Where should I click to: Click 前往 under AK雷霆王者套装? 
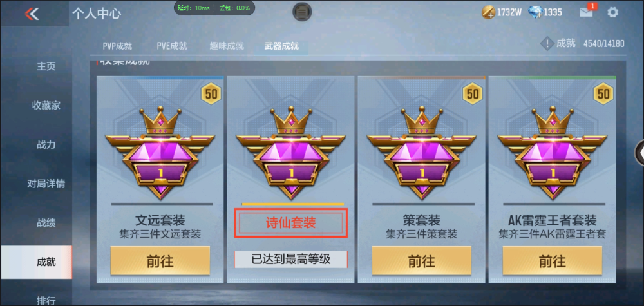553,262
